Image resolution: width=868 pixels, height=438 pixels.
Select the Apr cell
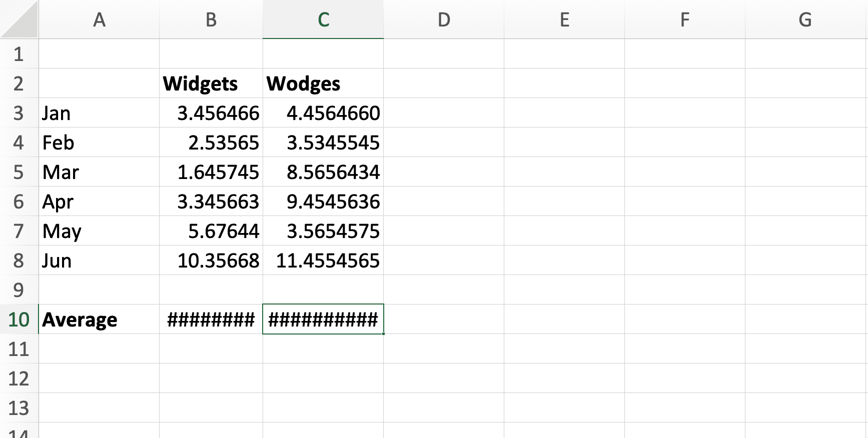pos(99,201)
